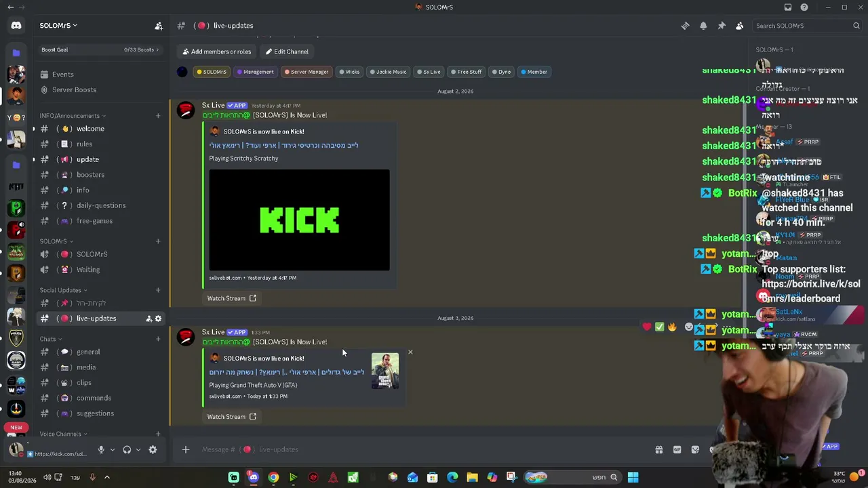Viewport: 868px width, 488px height.
Task: Click the Management role tag
Action: point(256,72)
